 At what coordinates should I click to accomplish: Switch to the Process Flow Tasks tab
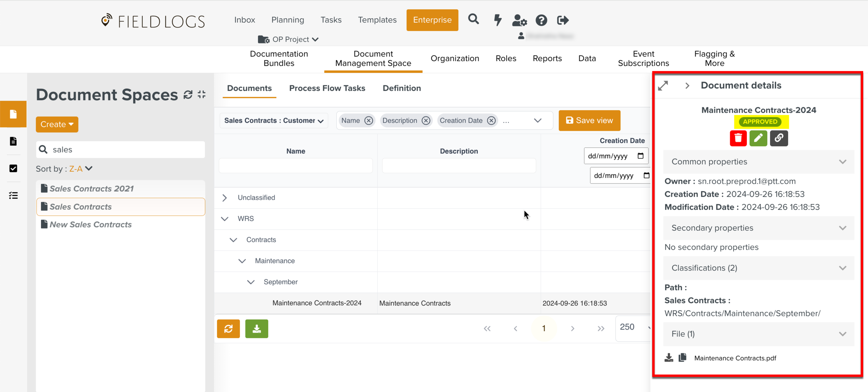coord(327,88)
